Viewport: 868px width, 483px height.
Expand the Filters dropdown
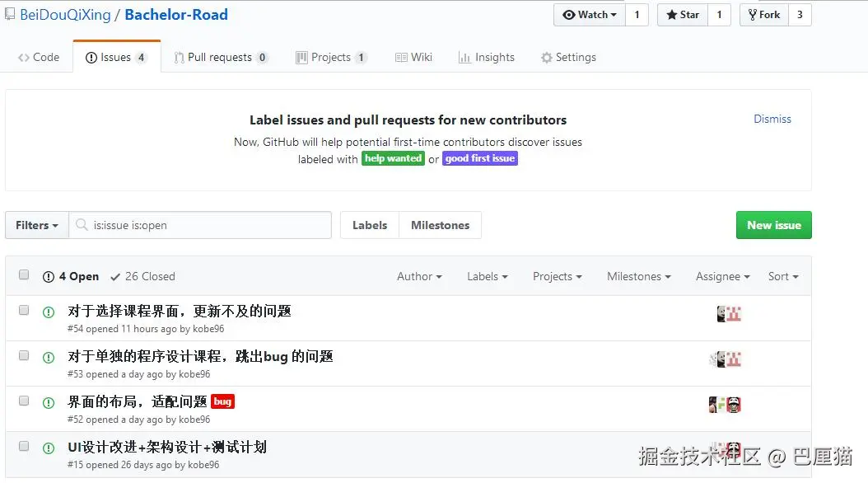click(x=36, y=225)
